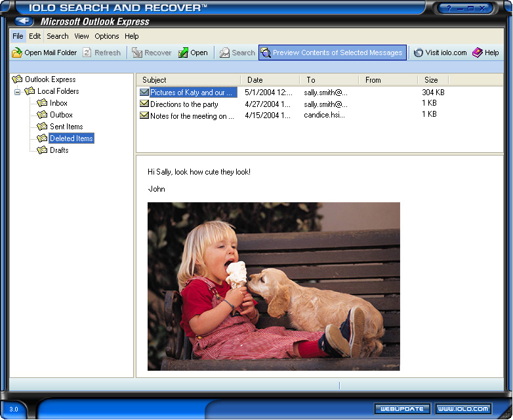This screenshot has height=420, width=513.
Task: Click the '4/27/2004 1...' date cell
Action: (267, 104)
